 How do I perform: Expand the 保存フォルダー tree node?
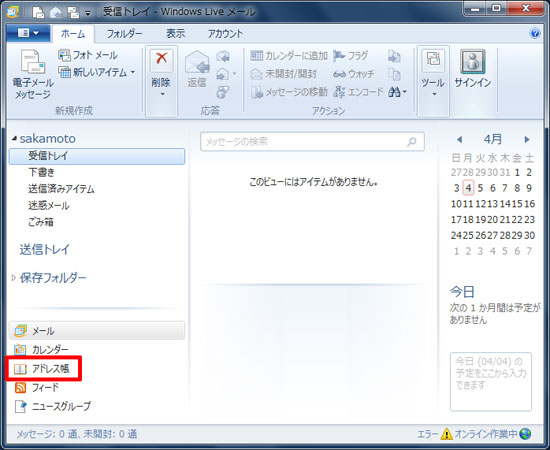point(13,278)
